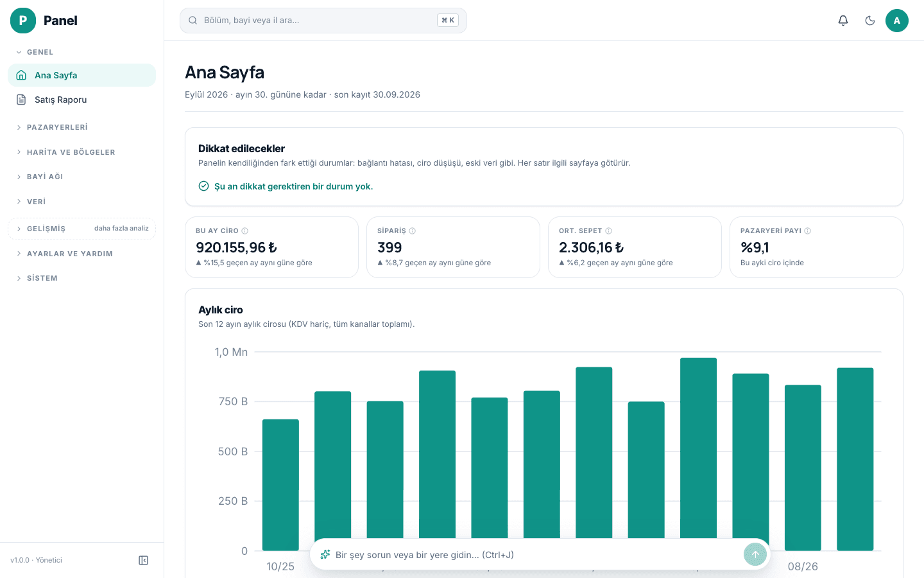This screenshot has width=924, height=578.
Task: Send the assistant prompt with arrow button
Action: (x=755, y=554)
